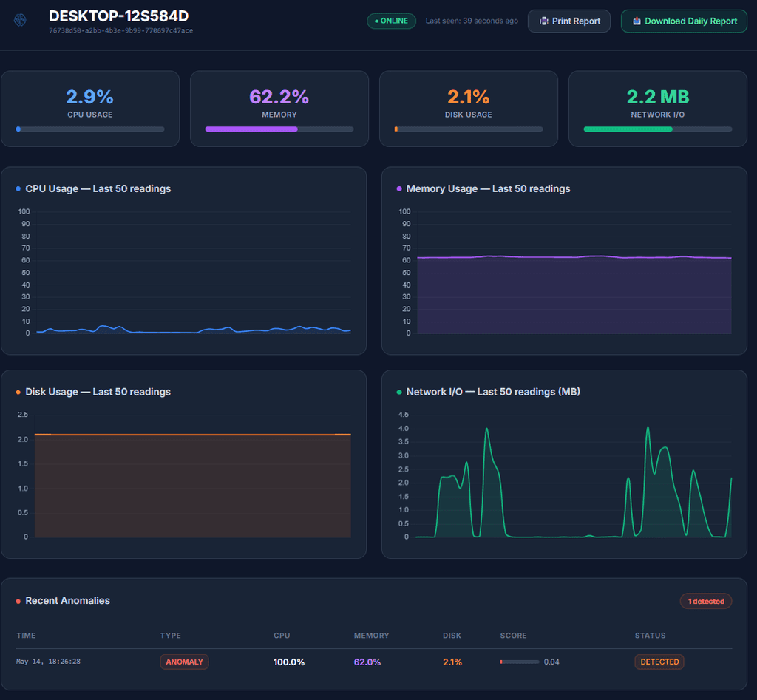The height and width of the screenshot is (700, 757).
Task: Click the May 14, 18:26:28 anomaly timestamp
Action: click(x=48, y=662)
